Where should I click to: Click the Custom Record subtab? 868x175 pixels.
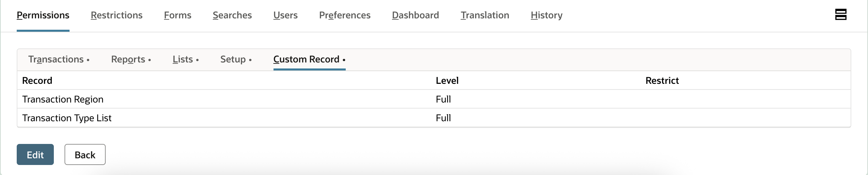[x=306, y=59]
